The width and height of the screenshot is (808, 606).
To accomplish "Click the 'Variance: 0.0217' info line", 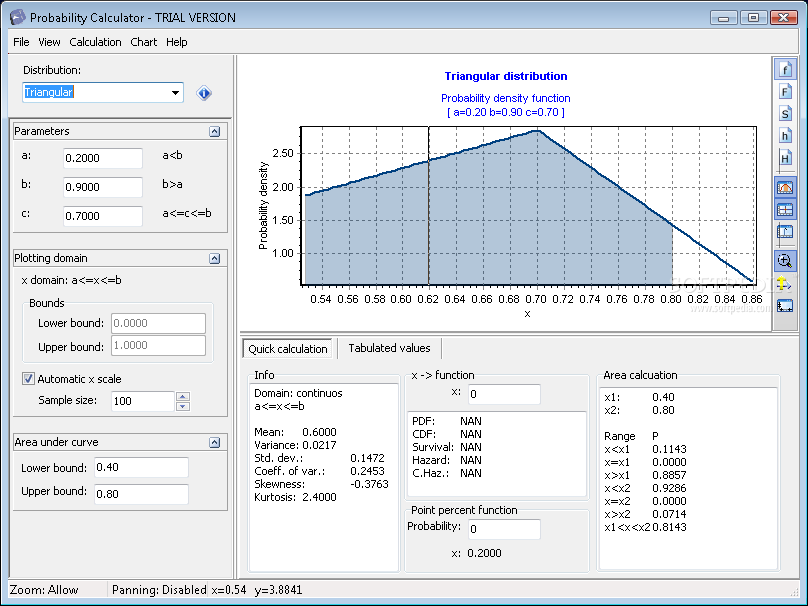I will click(295, 445).
